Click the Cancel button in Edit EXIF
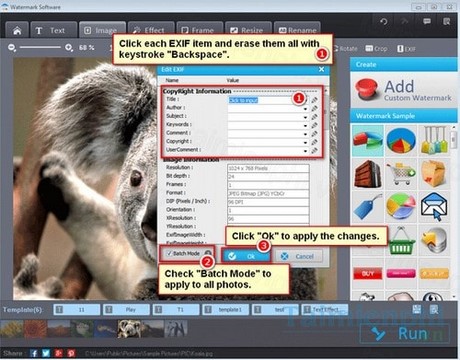Screen dimensions: 460x360 click(x=299, y=256)
